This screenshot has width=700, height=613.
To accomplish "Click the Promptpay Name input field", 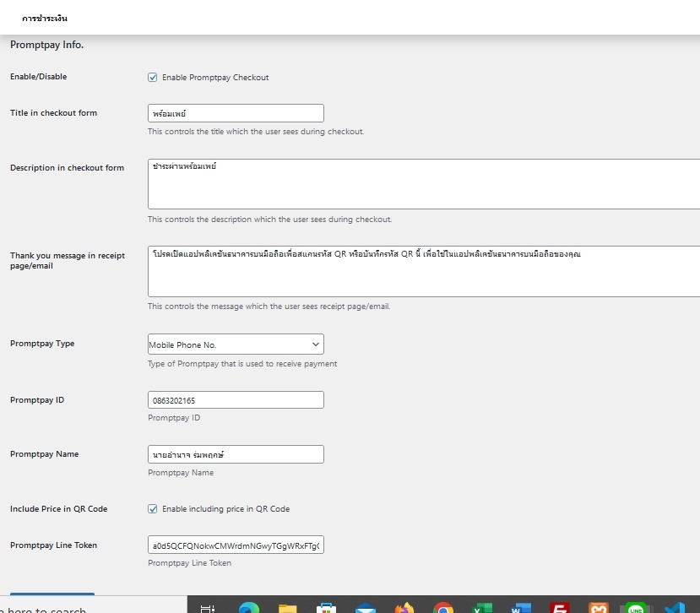I will click(x=236, y=454).
